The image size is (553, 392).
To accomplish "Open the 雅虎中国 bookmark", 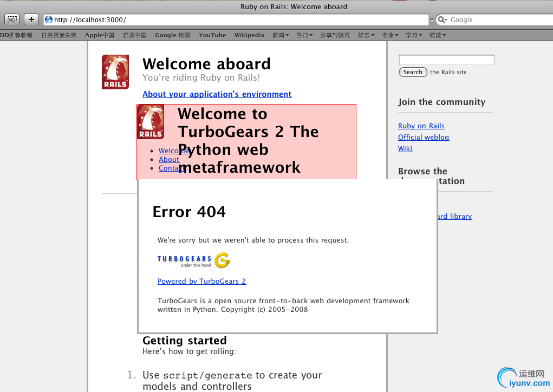I will [135, 35].
